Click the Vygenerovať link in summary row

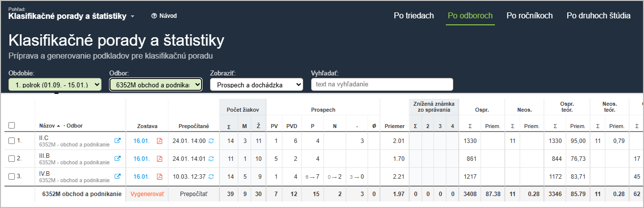pos(147,194)
